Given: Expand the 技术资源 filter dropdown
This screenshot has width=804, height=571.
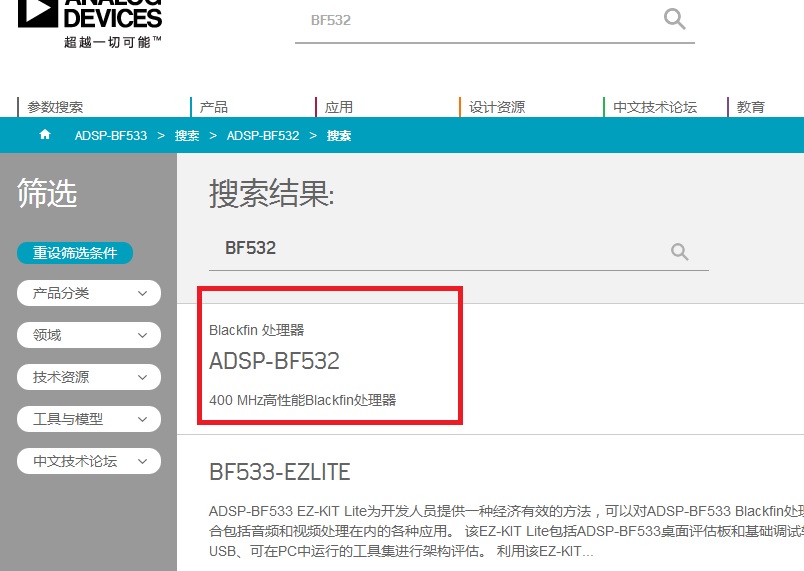Looking at the screenshot, I should (x=89, y=377).
